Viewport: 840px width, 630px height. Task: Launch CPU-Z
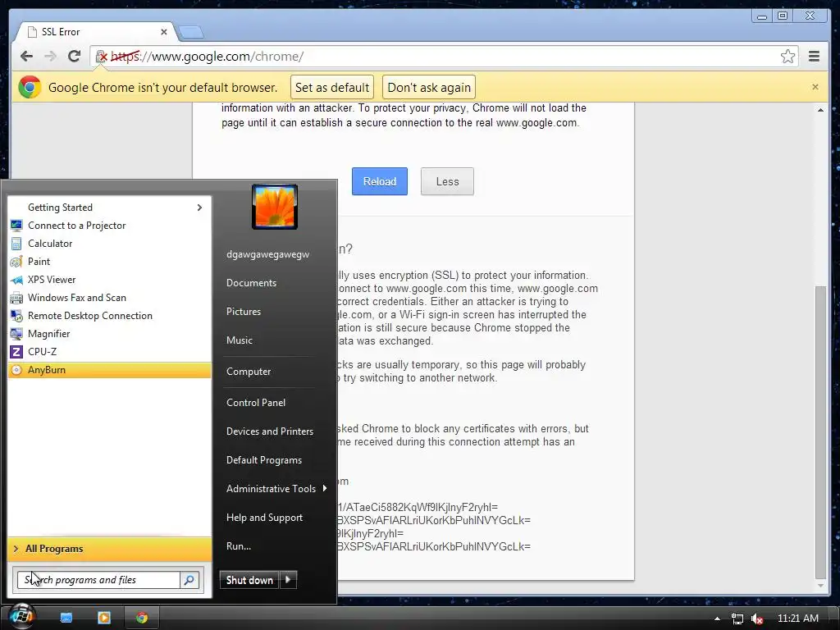pos(110,351)
